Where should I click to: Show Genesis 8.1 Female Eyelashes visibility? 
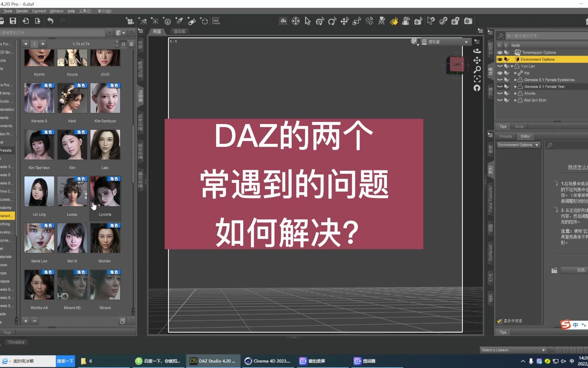(500, 79)
